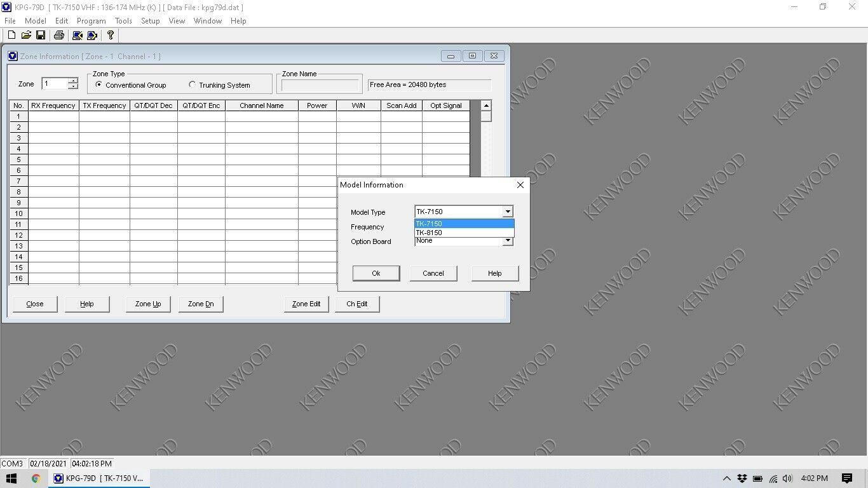Click the Channel Name column header
The width and height of the screenshot is (868, 488).
point(262,105)
